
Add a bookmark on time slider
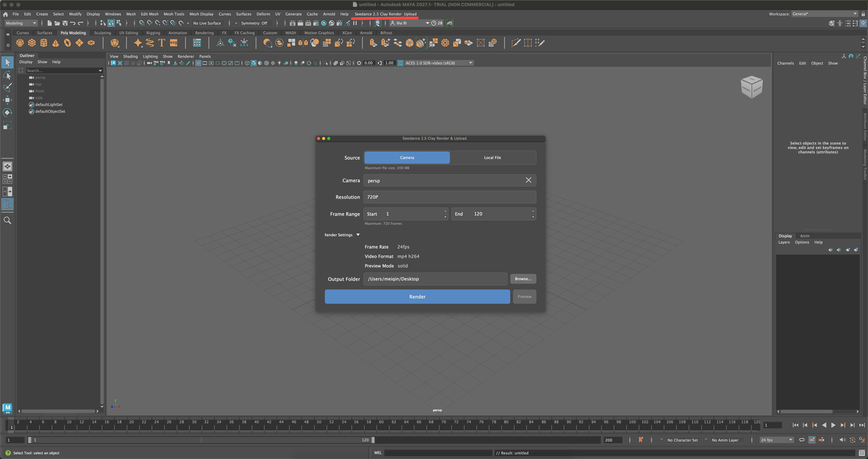(641, 440)
